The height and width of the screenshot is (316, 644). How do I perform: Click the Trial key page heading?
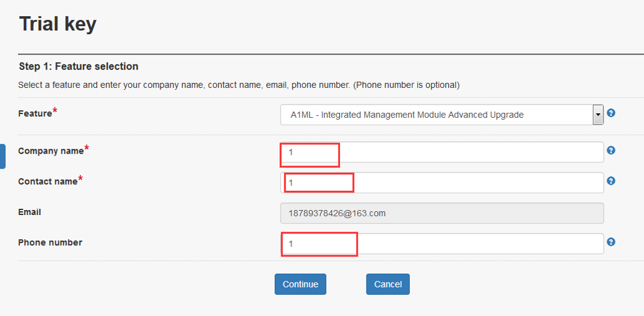click(58, 24)
